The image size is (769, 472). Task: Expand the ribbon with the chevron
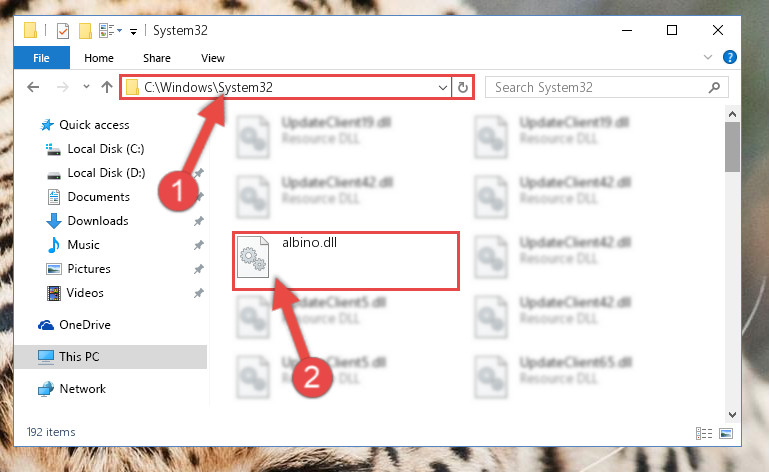(x=708, y=57)
